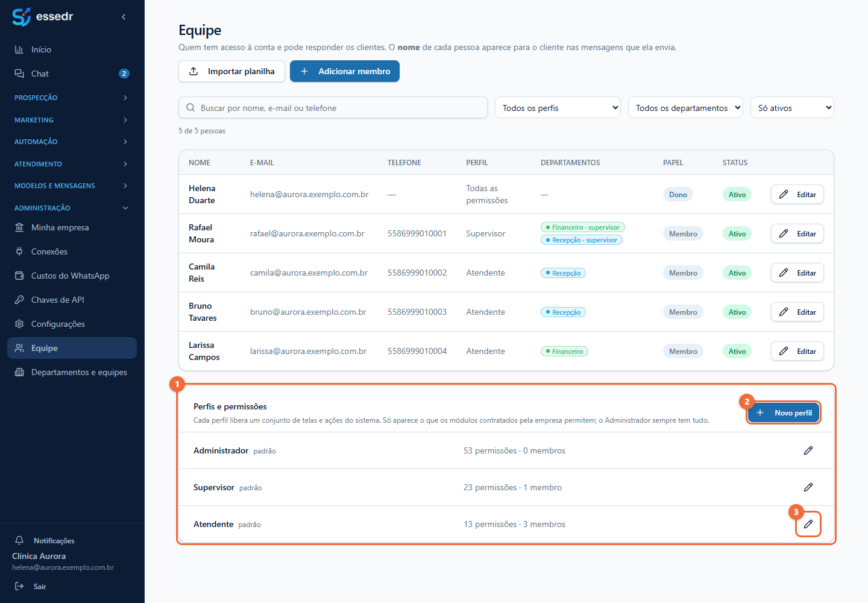Click the Conexões plug icon

click(x=19, y=251)
